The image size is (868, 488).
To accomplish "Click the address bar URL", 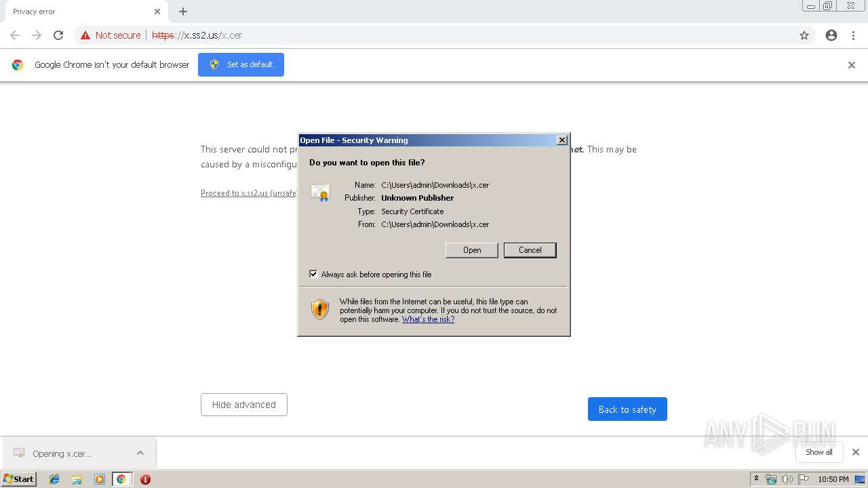I will [197, 35].
